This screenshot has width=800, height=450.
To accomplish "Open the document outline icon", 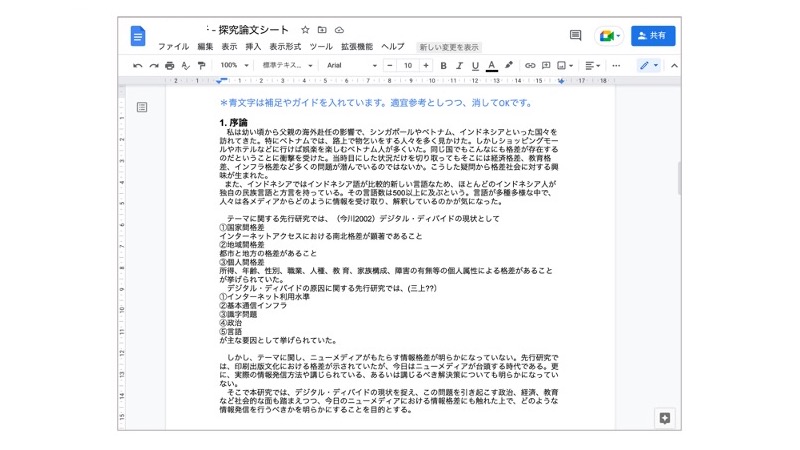I will click(142, 106).
